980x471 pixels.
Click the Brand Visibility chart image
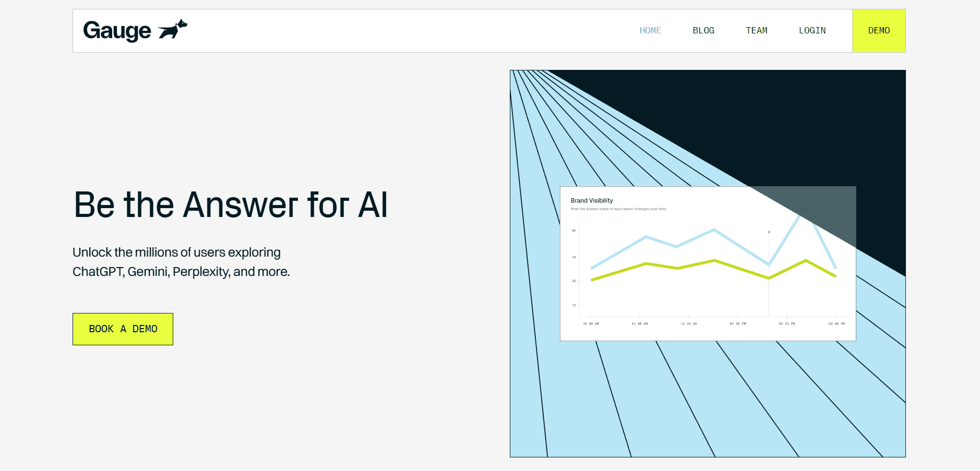point(708,263)
